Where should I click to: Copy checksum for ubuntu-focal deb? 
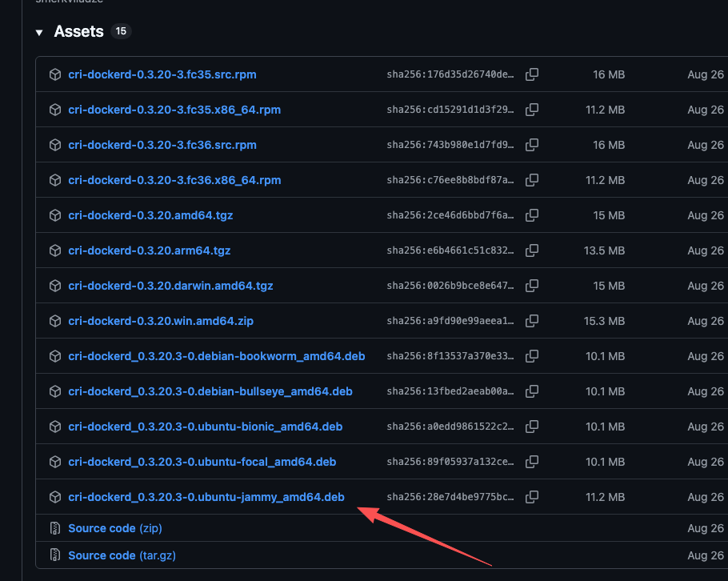coord(532,462)
